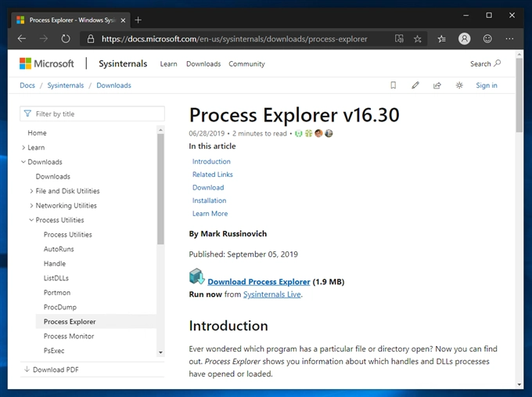The width and height of the screenshot is (532, 397).
Task: Expand the Learn tree node
Action: pyautogui.click(x=23, y=147)
